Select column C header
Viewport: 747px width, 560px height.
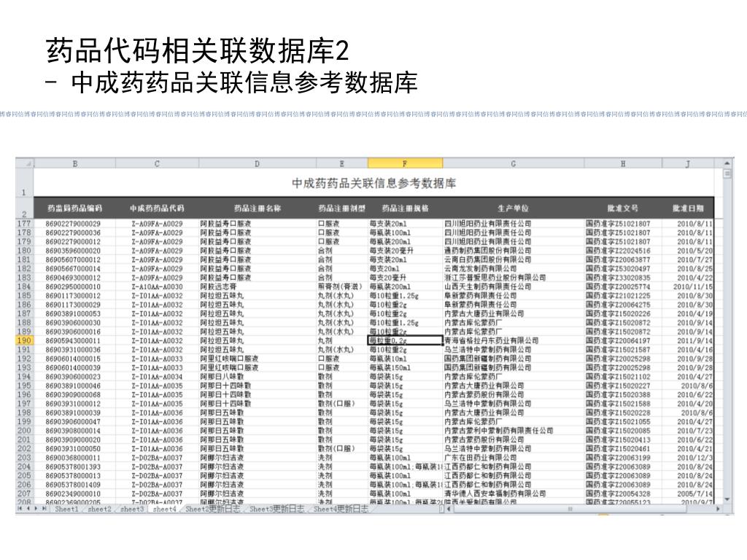(157, 163)
